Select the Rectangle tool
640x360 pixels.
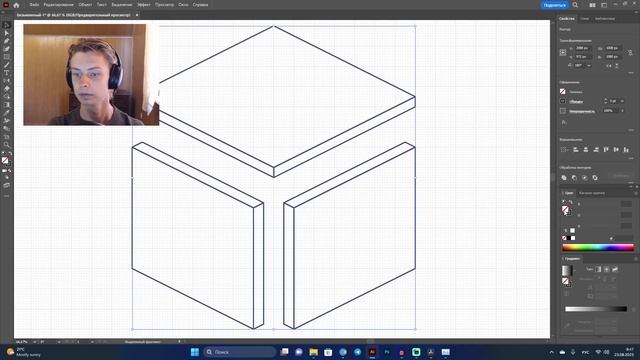6,57
